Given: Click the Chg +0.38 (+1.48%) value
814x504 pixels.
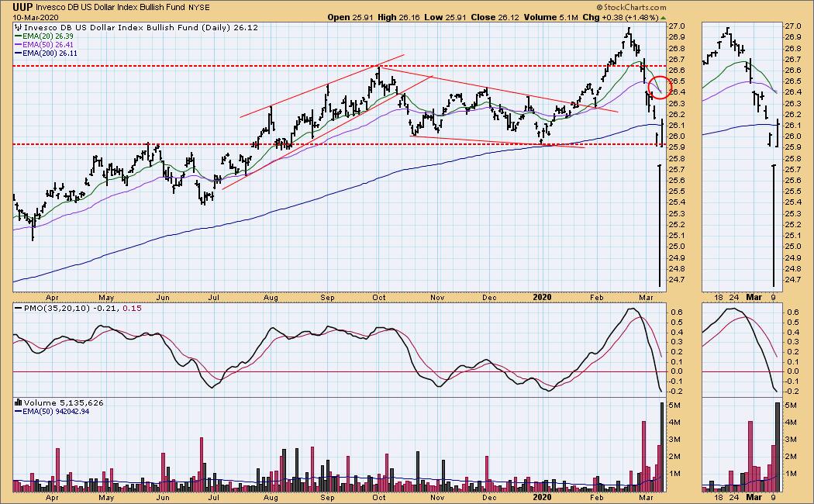Looking at the screenshot, I should point(620,17).
